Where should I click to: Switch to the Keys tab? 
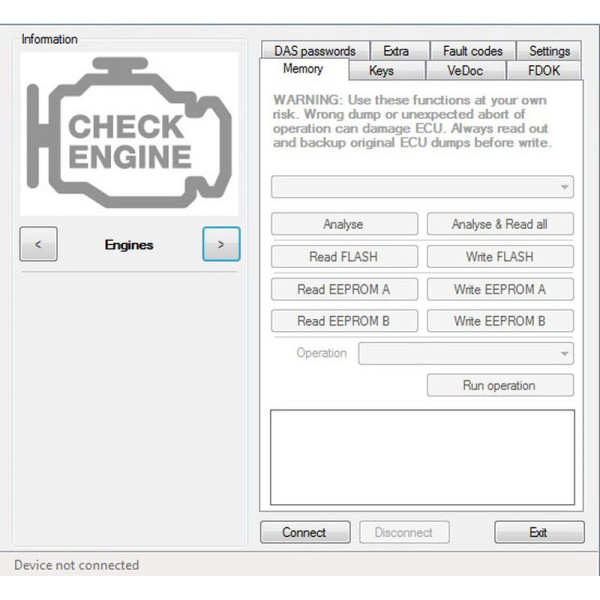[381, 71]
